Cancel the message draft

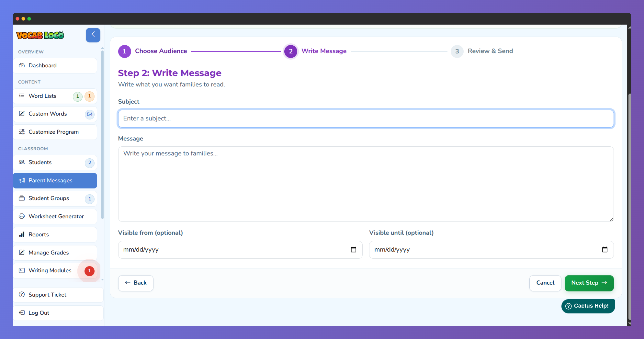click(545, 283)
